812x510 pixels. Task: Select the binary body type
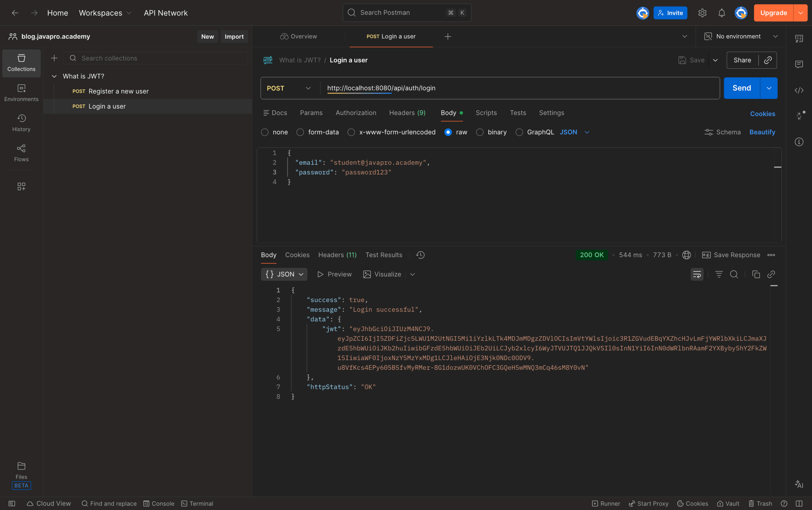pos(480,132)
